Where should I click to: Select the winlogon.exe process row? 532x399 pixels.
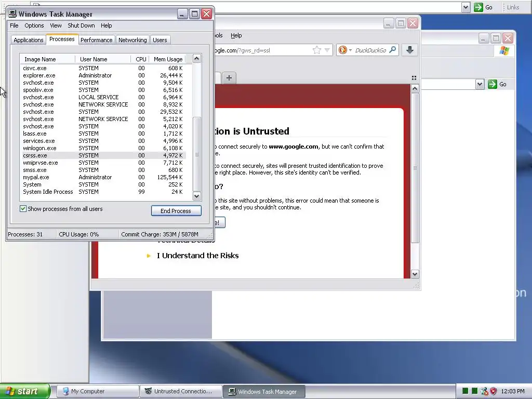[103, 148]
